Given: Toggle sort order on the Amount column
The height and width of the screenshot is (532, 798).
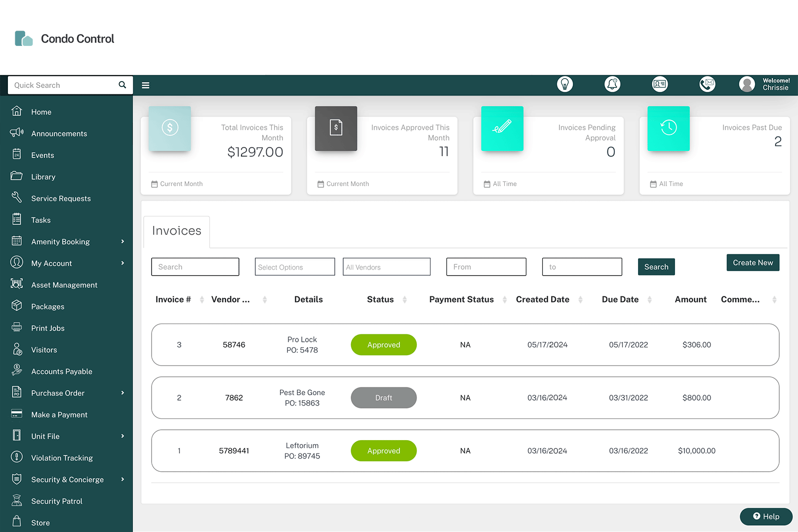Looking at the screenshot, I should click(690, 299).
